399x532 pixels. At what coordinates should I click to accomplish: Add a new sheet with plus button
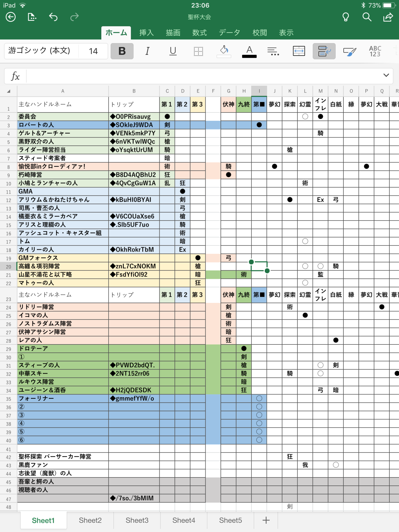[x=266, y=520]
